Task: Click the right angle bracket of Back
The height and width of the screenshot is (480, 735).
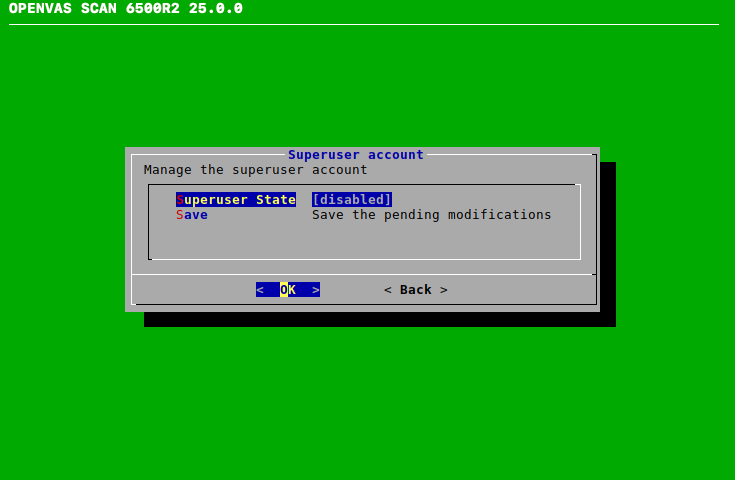Action: click(x=444, y=290)
